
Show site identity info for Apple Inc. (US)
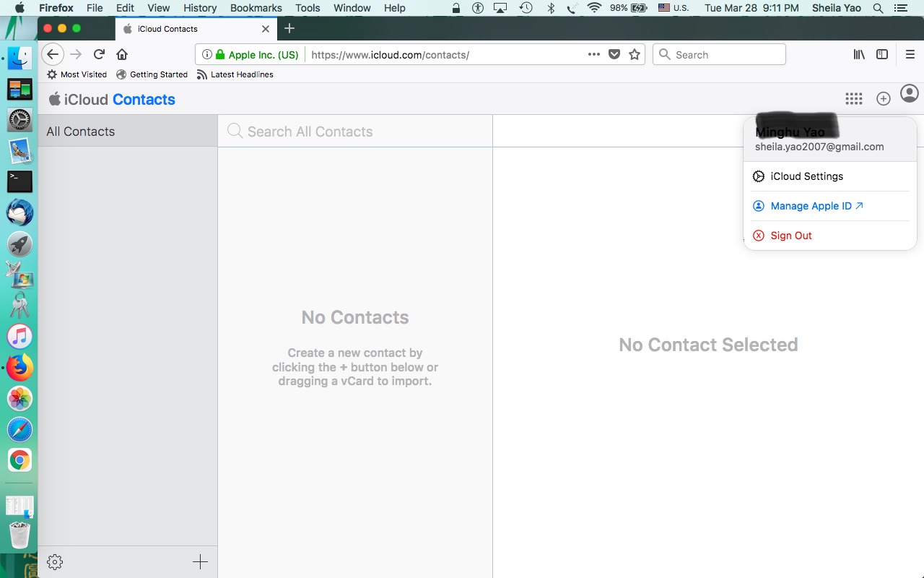coord(250,55)
